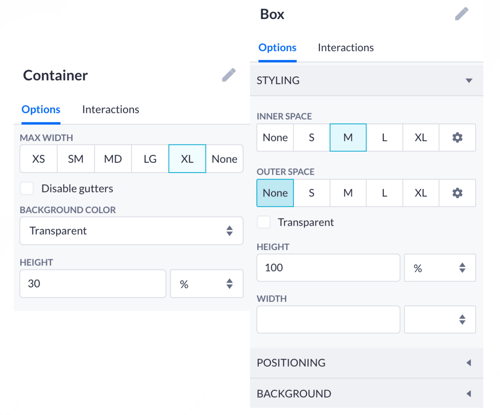Switch to Box Interactions tab
Viewport: 500px width, 415px height.
[x=346, y=48]
